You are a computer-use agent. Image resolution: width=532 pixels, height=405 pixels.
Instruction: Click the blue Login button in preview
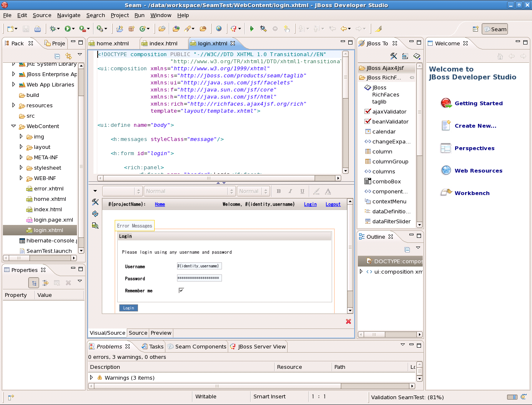click(128, 308)
